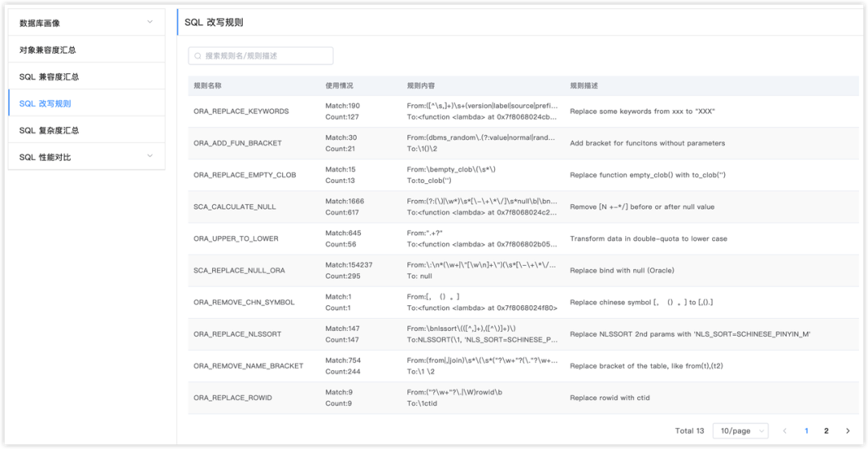This screenshot has width=868, height=449.
Task: Click the Count:295 usage value
Action: pyautogui.click(x=342, y=276)
